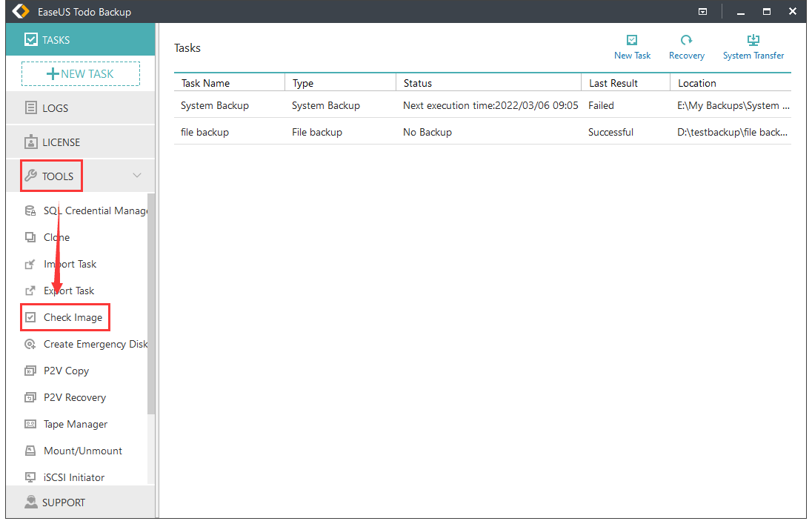Click the D:\testbackup\file back location cell
The image size is (812, 524).
[732, 132]
